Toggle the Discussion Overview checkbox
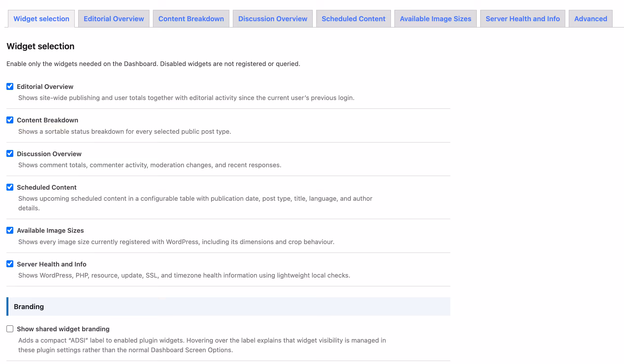Screen dimensions: 624x364 [10, 154]
